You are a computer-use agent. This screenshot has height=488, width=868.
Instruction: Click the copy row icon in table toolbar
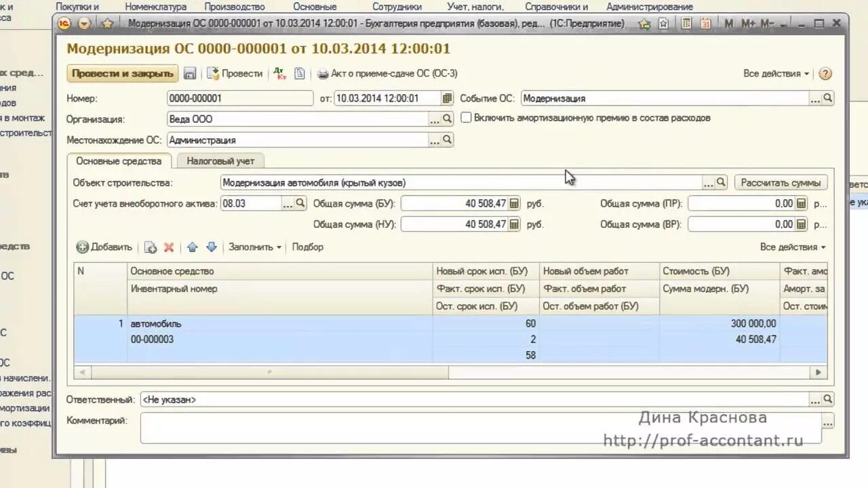[x=151, y=247]
